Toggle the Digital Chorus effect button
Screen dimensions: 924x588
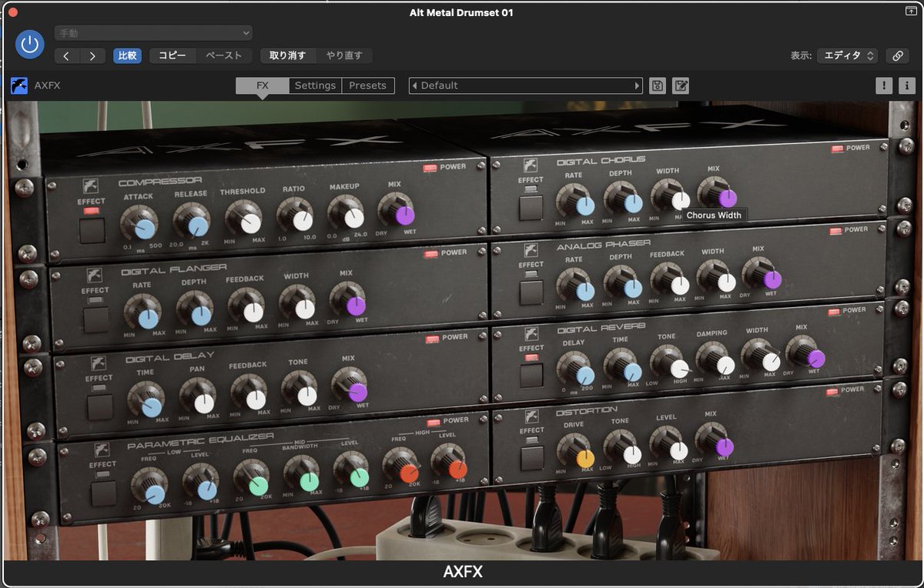531,207
